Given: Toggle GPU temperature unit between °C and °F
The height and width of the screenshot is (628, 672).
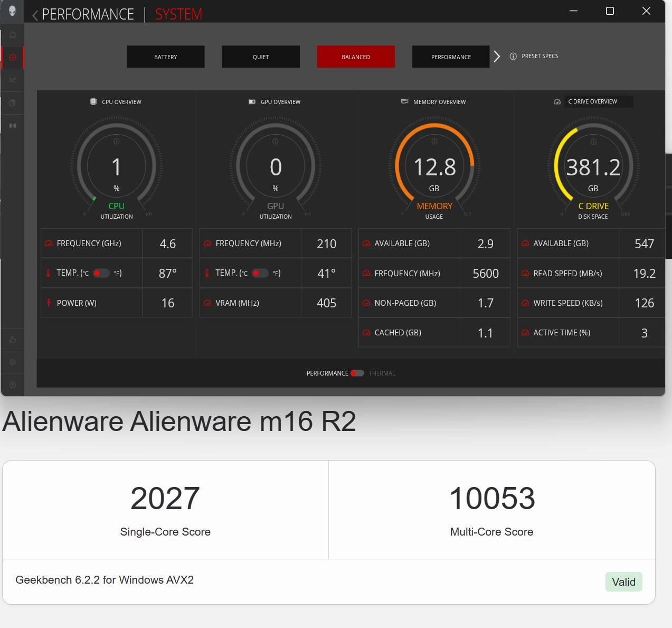Looking at the screenshot, I should 260,273.
